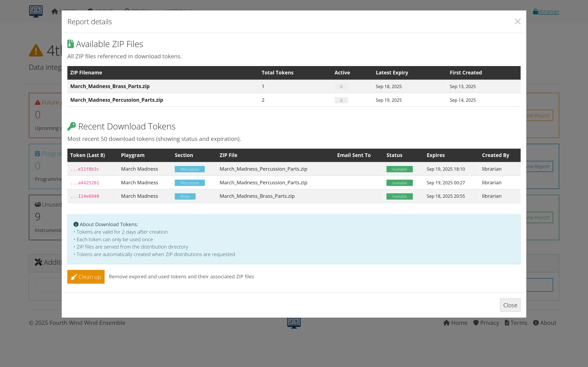Viewport: 588px width, 367px height.
Task: Toggle the Active counter for March_Madness_Brass_Parts.zip
Action: (341, 86)
